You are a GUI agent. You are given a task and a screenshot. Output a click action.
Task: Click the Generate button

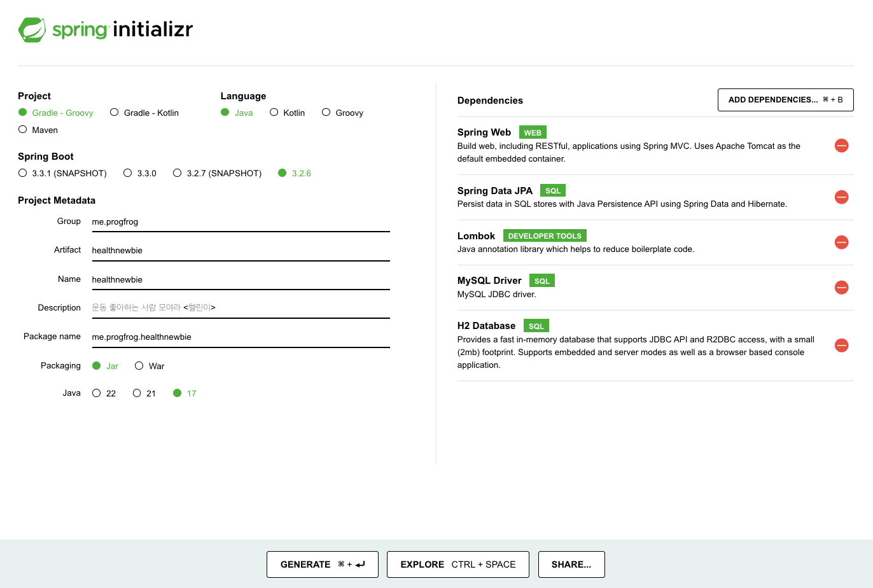pos(323,564)
